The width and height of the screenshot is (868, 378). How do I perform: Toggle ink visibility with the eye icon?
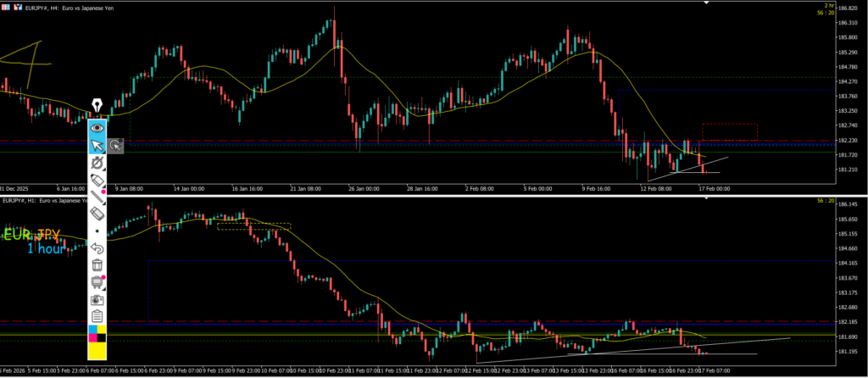[x=97, y=127]
